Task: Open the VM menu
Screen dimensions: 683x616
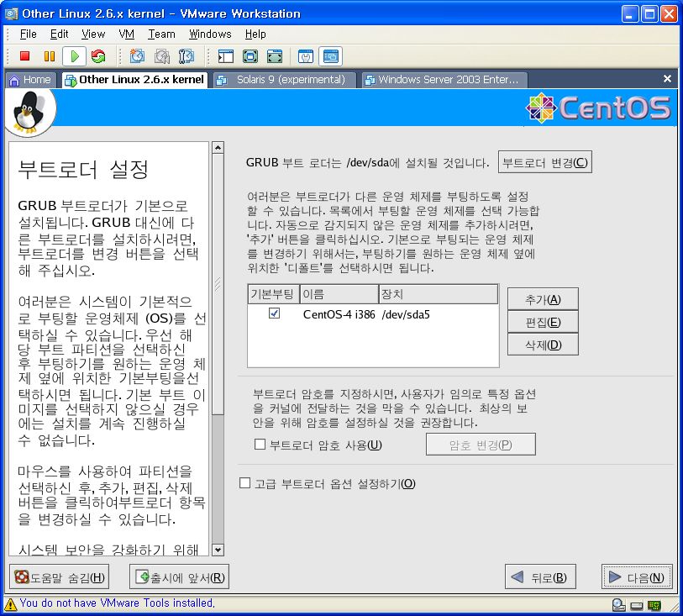Action: click(x=127, y=34)
